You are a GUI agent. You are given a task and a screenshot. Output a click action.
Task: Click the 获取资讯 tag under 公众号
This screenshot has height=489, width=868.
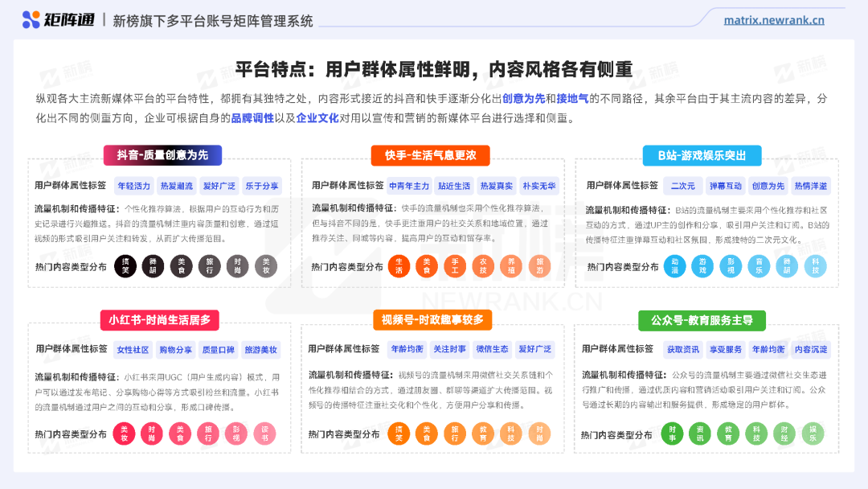(683, 349)
